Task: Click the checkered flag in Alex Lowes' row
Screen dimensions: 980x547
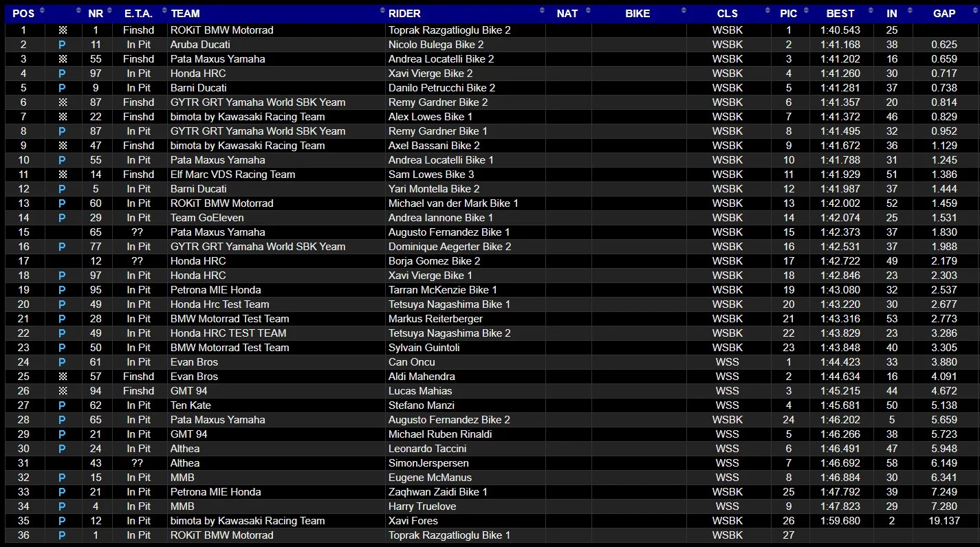Action: 63,117
